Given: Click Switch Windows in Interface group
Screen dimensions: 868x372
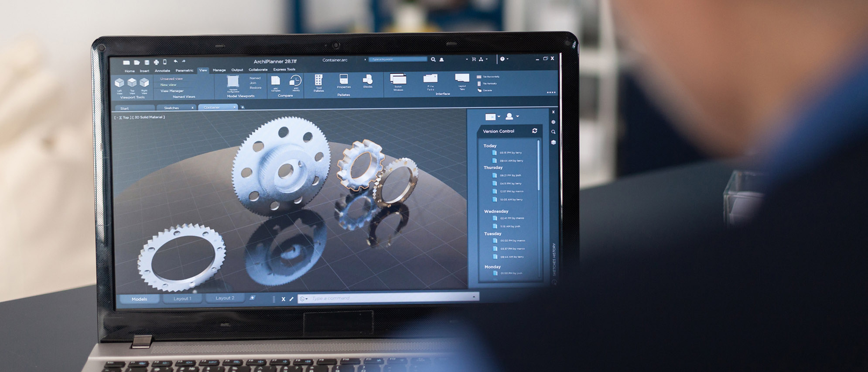Looking at the screenshot, I should click(x=398, y=82).
